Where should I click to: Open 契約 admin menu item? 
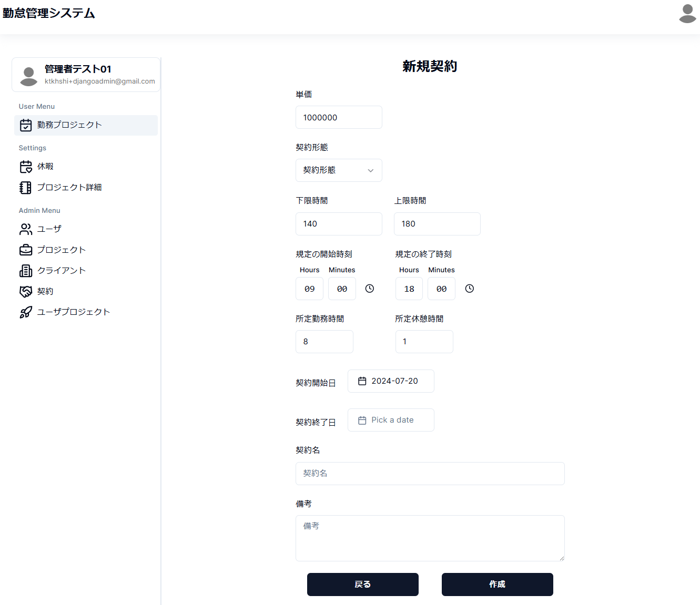point(86,291)
